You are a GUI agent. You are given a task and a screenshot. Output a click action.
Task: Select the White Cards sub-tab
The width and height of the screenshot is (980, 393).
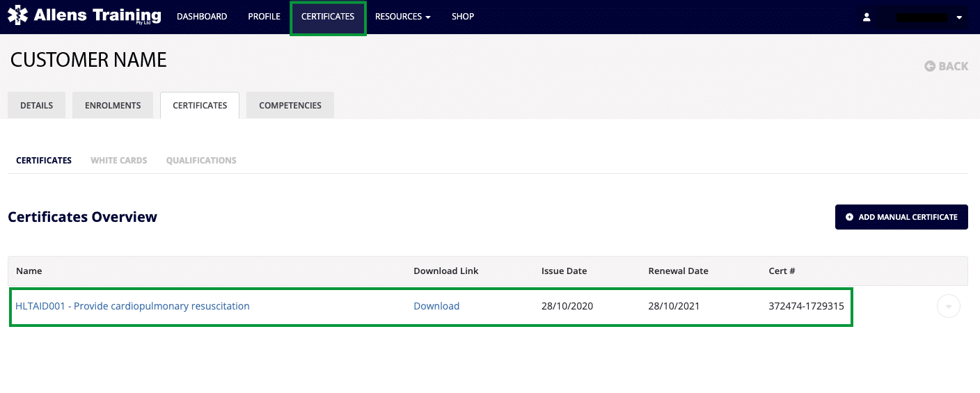(119, 161)
